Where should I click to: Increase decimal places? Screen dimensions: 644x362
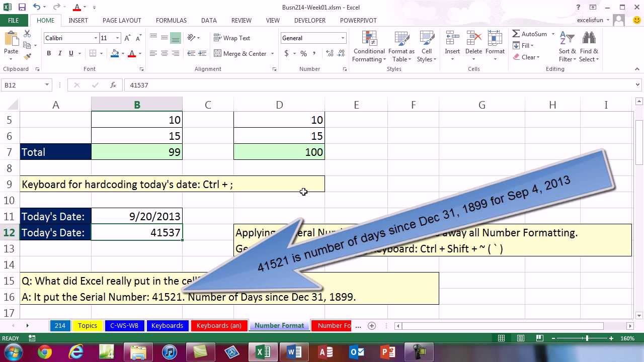330,53
